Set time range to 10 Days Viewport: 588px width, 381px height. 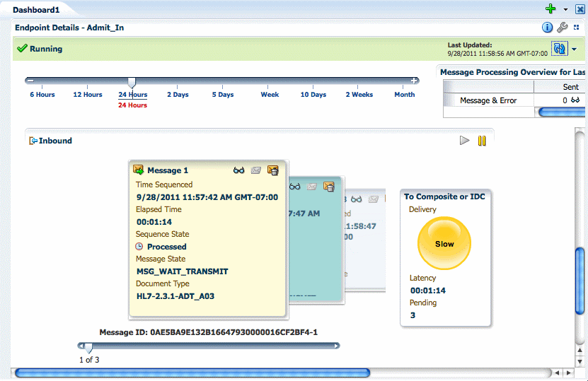coord(313,95)
